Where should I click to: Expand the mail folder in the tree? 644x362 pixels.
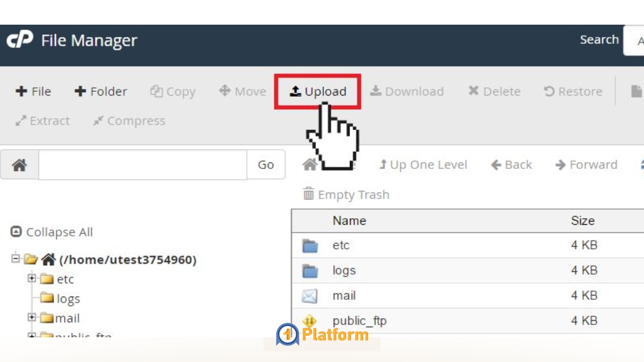(x=31, y=317)
